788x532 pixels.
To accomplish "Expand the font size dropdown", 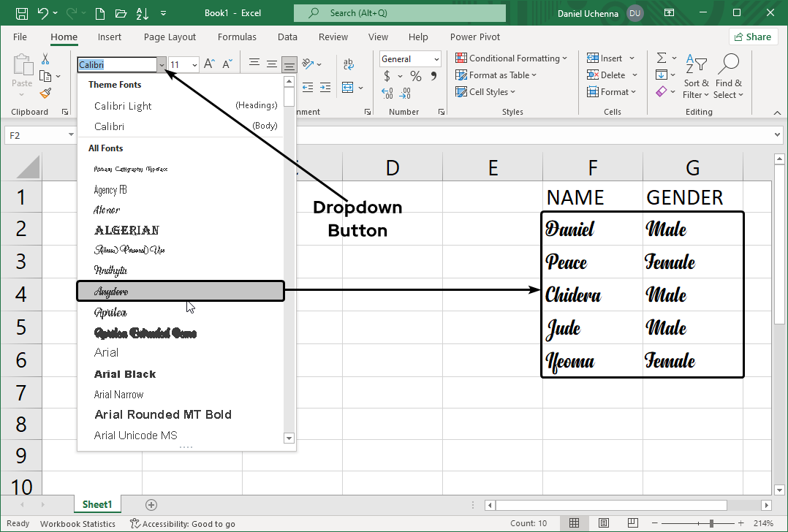I will point(194,64).
